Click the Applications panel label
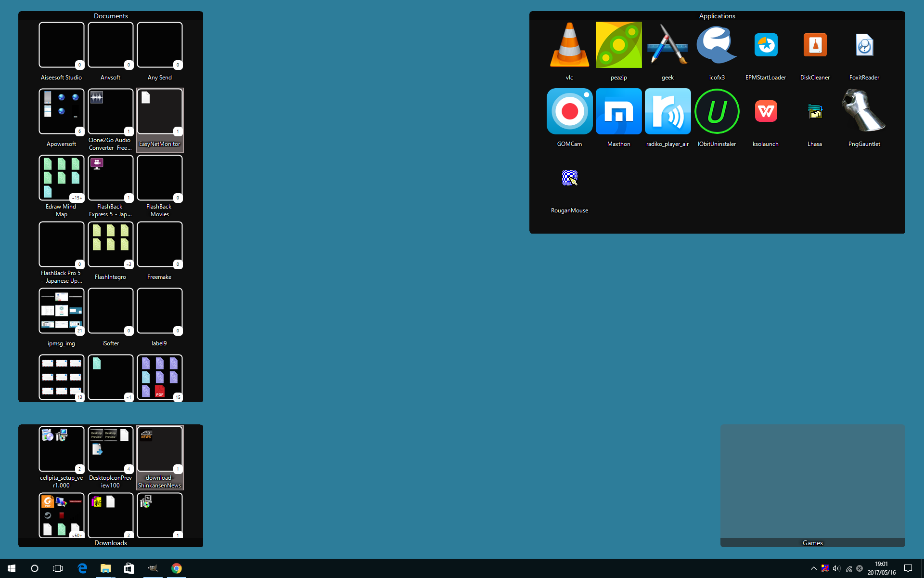 click(x=717, y=15)
